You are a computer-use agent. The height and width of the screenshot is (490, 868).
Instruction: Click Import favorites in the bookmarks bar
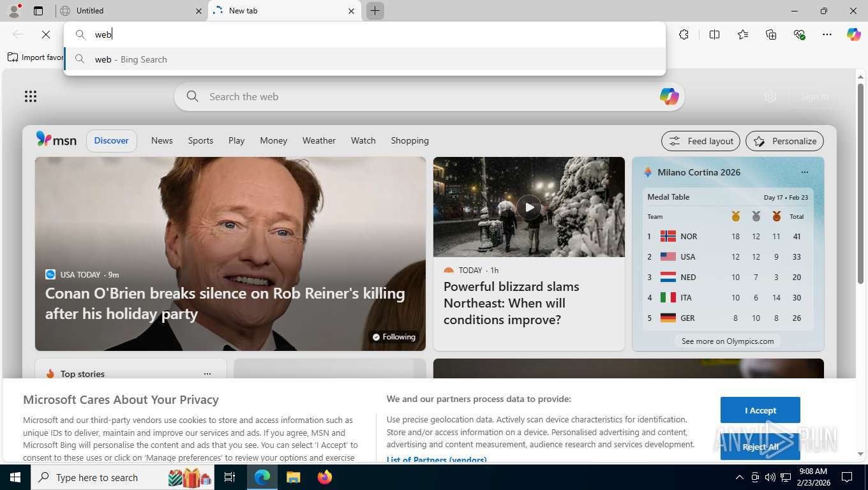point(36,57)
